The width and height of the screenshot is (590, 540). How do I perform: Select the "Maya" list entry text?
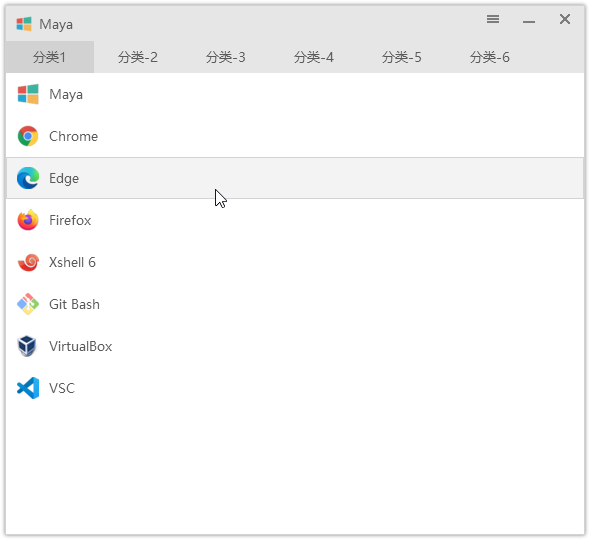coord(66,94)
